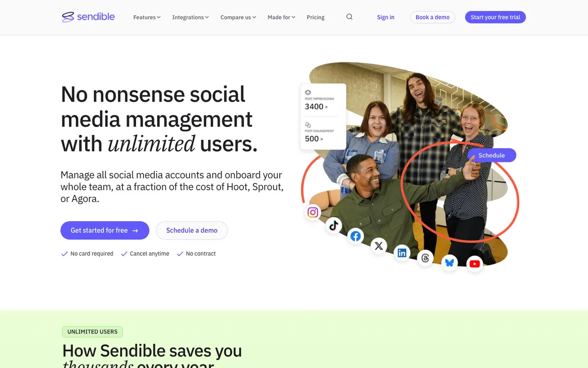This screenshot has height=368, width=588.
Task: Click the UNLIMITED USERS tag
Action: [x=93, y=332]
